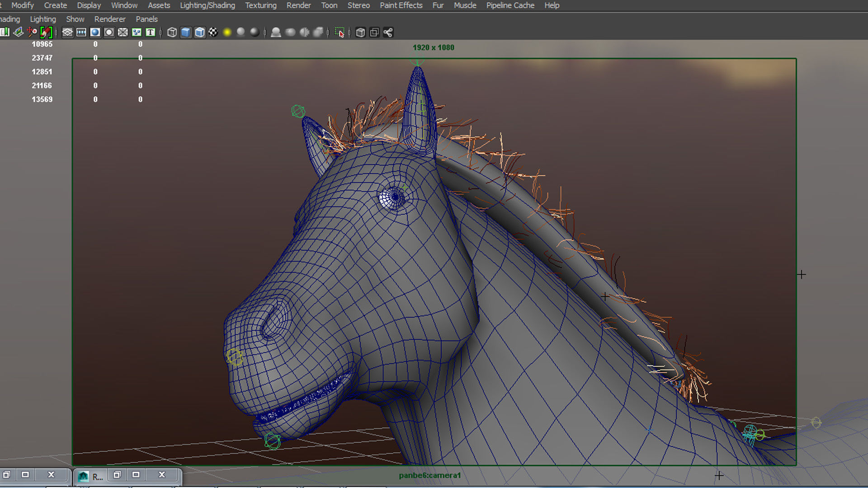Open the Assets menu
The height and width of the screenshot is (488, 868).
tap(159, 5)
